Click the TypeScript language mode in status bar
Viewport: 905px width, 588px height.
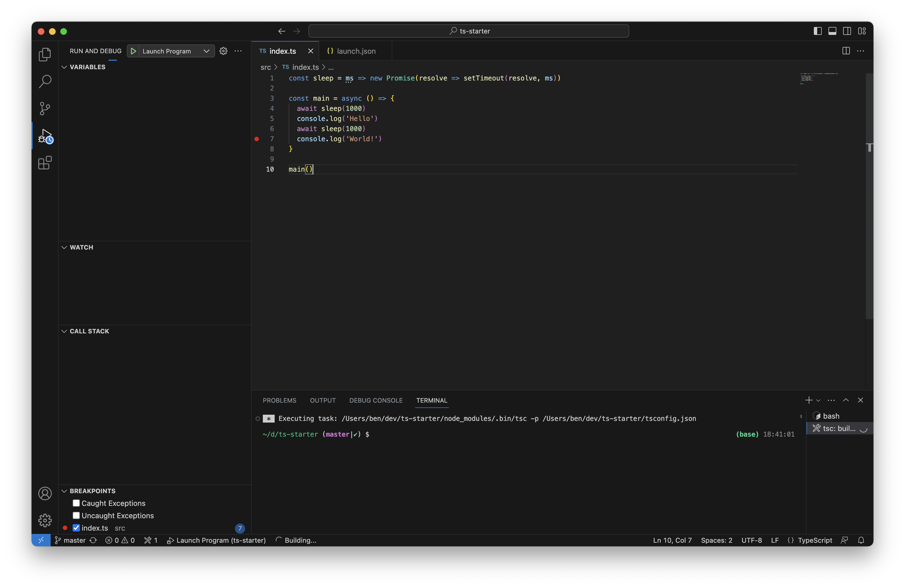pos(815,540)
